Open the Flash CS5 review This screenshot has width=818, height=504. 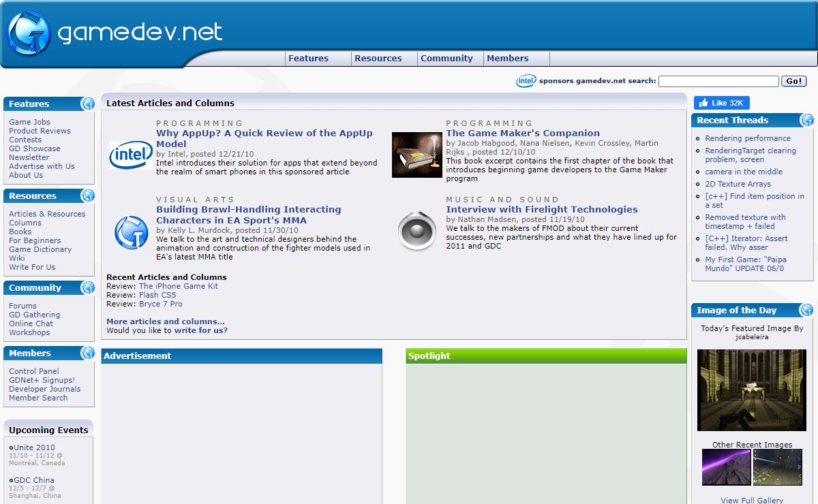157,295
